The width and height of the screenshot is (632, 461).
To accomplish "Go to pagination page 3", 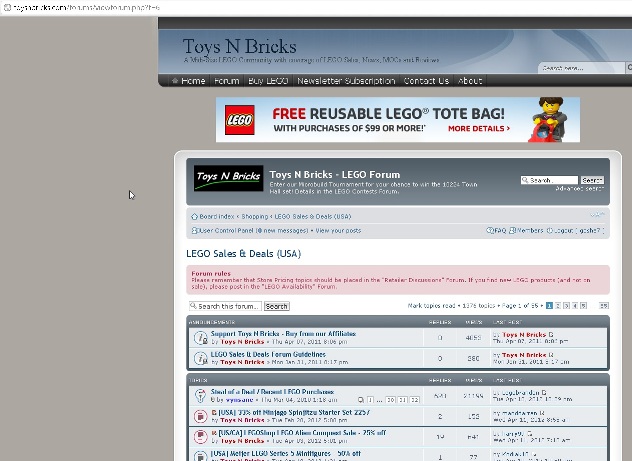I will coord(566,306).
